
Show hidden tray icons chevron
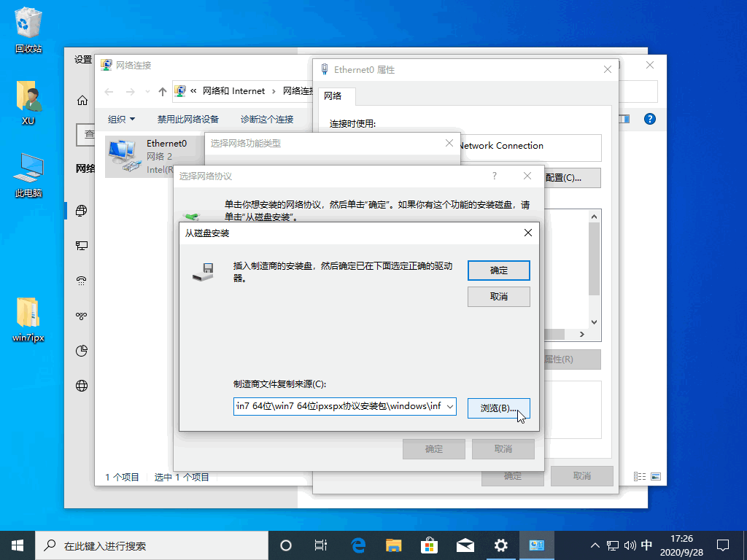tap(595, 545)
